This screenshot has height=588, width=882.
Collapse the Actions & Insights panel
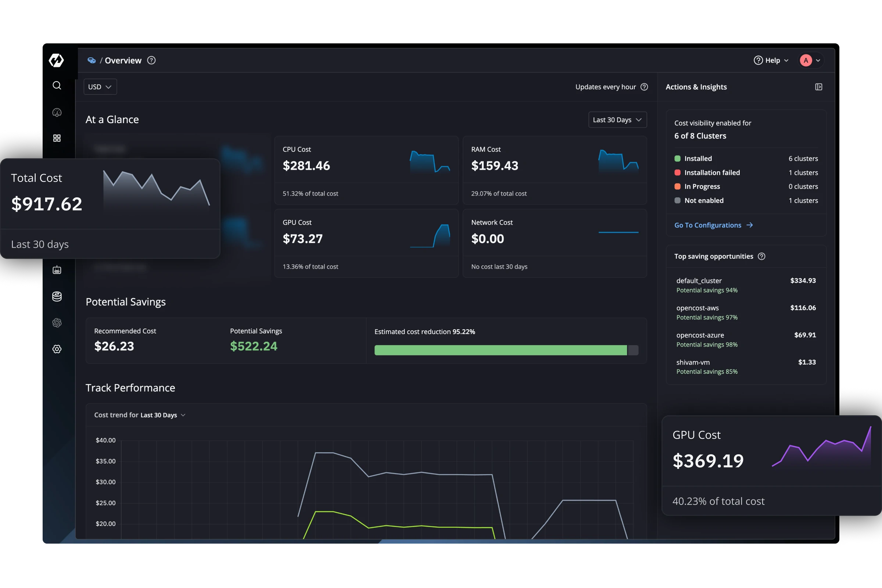click(819, 87)
